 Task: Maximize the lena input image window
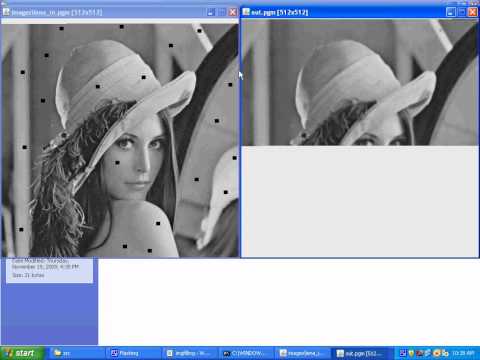point(222,12)
